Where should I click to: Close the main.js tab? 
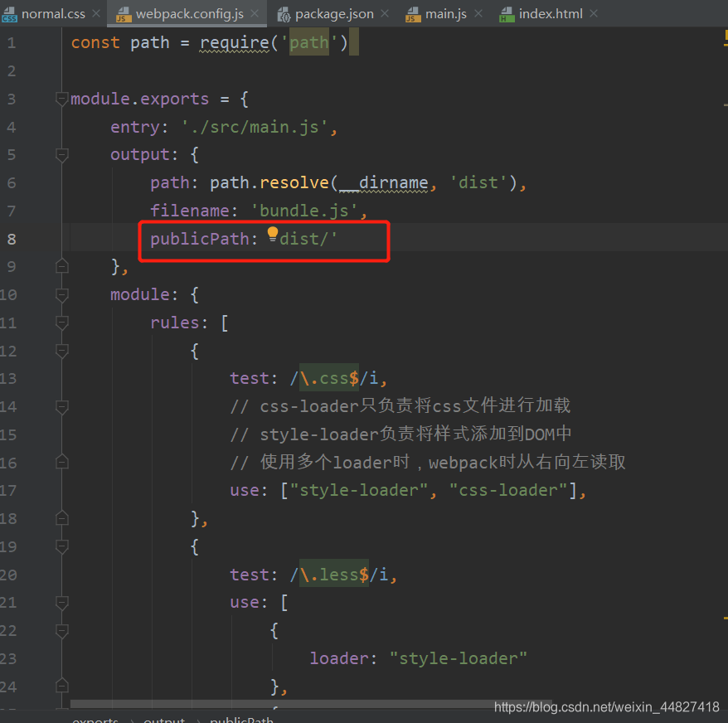point(478,13)
